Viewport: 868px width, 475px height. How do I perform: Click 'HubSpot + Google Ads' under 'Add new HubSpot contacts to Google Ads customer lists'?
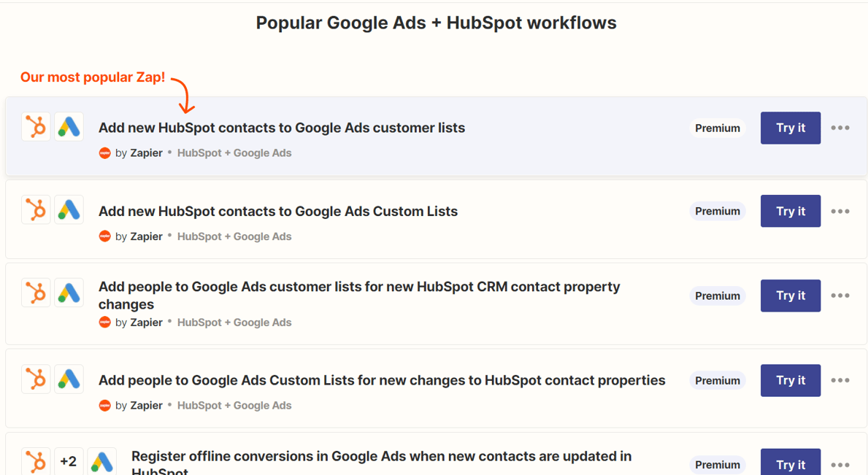(234, 153)
